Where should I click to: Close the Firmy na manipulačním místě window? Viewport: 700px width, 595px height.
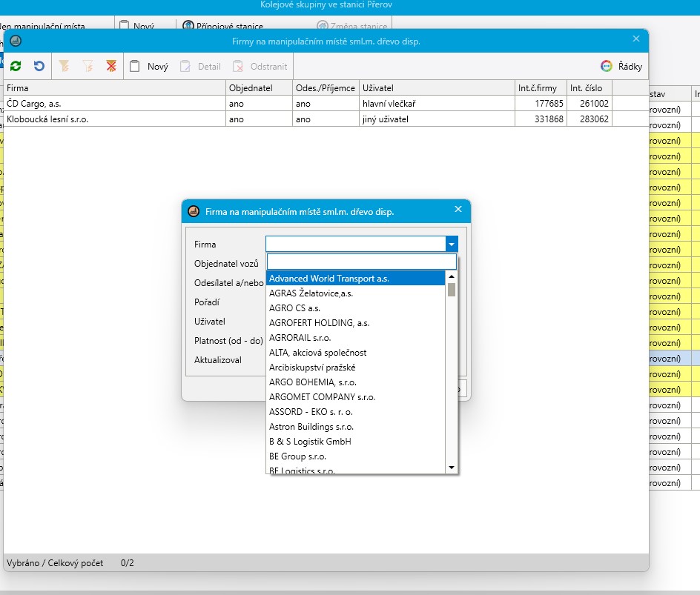pyautogui.click(x=635, y=39)
